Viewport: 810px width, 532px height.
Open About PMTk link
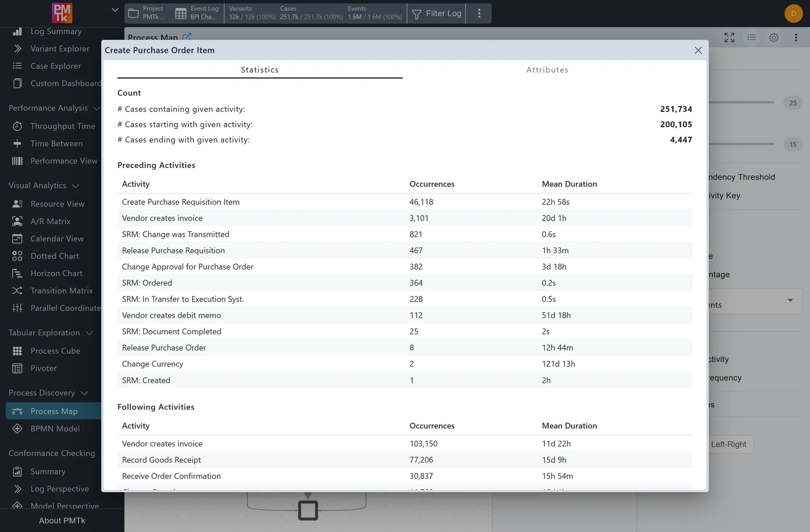[x=62, y=521]
